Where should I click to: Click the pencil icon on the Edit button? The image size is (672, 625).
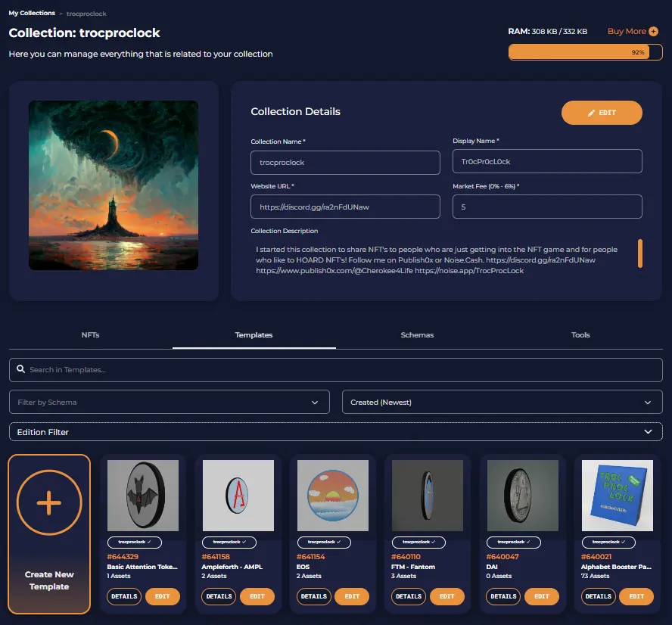coord(591,113)
